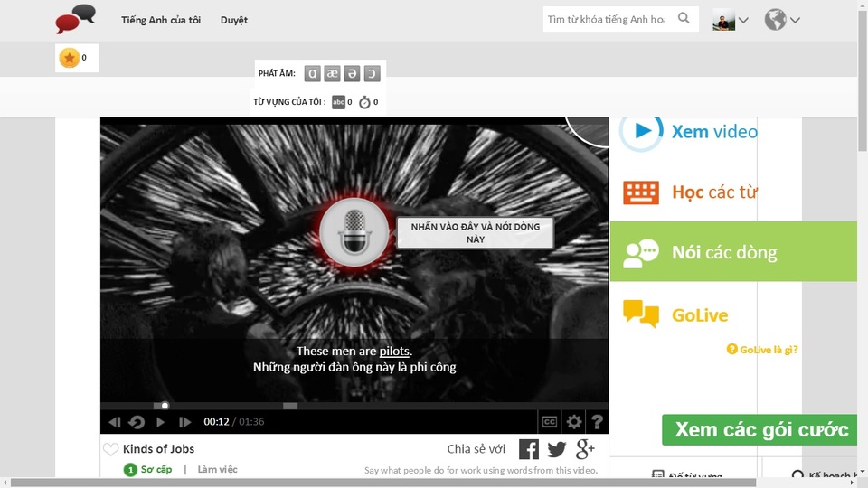Click the search magnifier icon
This screenshot has width=868, height=488.
(684, 19)
